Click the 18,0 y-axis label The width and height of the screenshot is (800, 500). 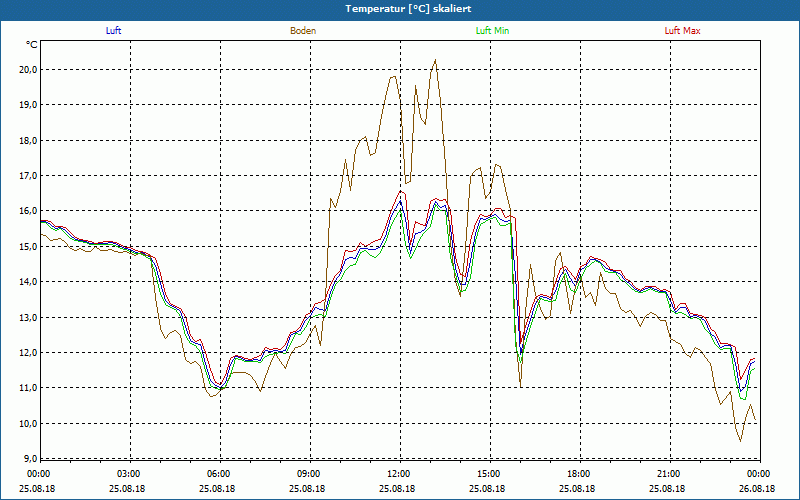[x=28, y=140]
